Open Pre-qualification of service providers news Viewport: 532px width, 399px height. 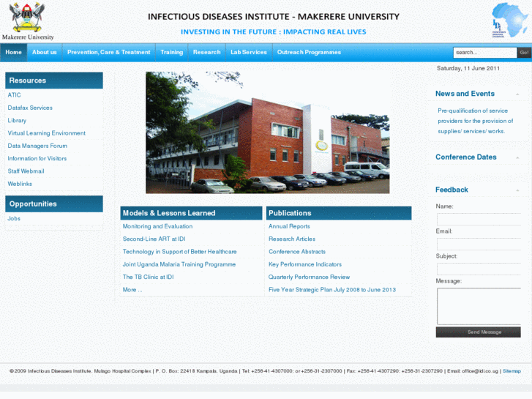point(476,122)
